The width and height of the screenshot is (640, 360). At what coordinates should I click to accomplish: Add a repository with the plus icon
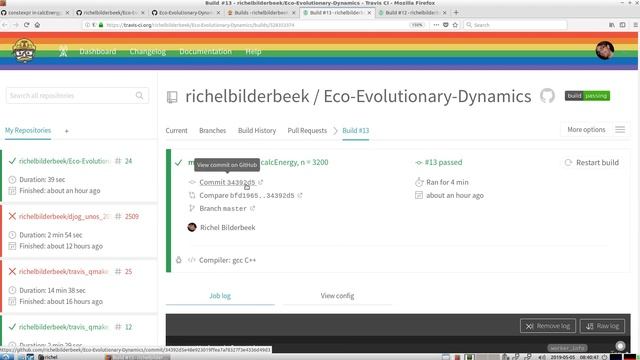(x=67, y=131)
